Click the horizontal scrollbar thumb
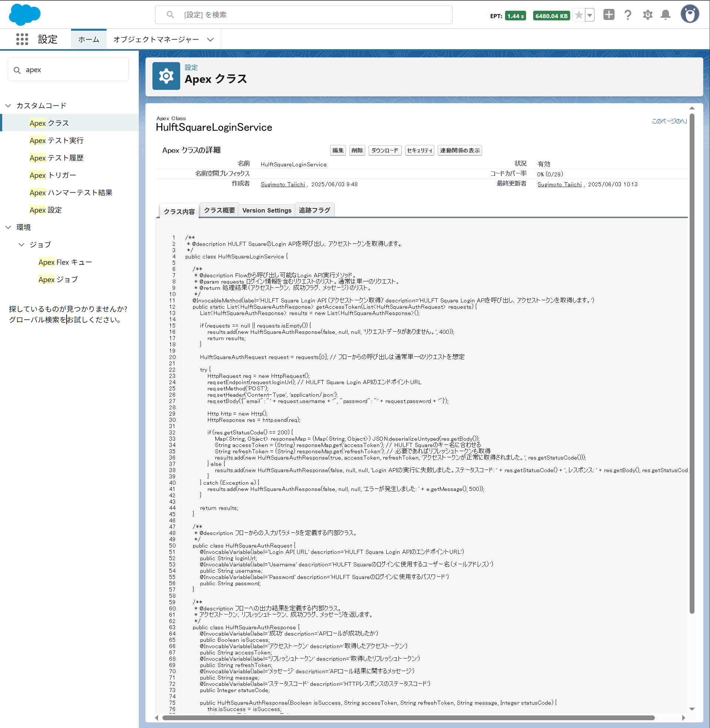 [x=408, y=718]
